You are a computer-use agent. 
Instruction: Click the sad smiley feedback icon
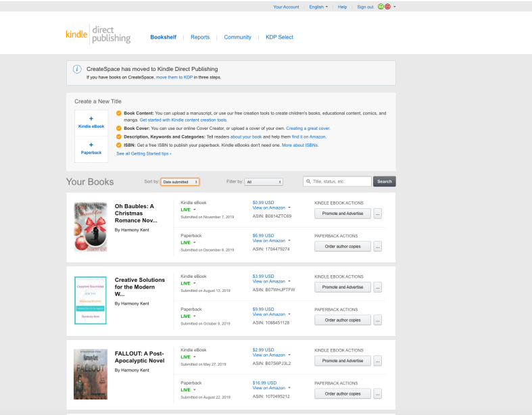tap(388, 7)
